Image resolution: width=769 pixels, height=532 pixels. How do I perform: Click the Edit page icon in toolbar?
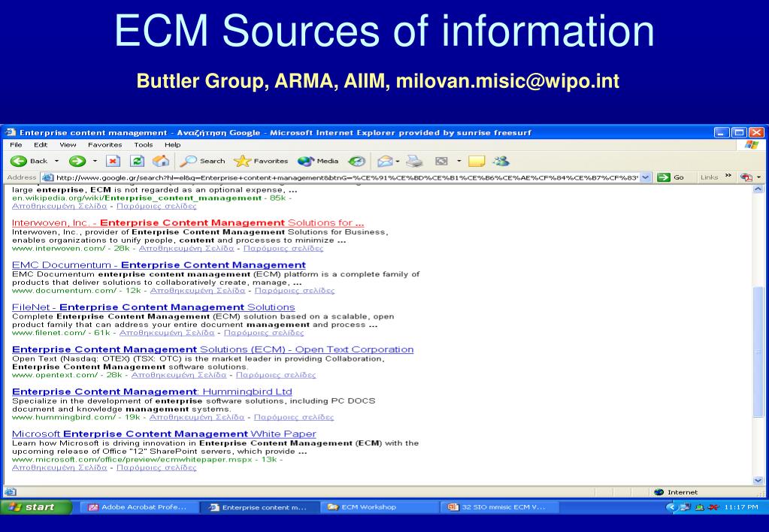[x=441, y=161]
